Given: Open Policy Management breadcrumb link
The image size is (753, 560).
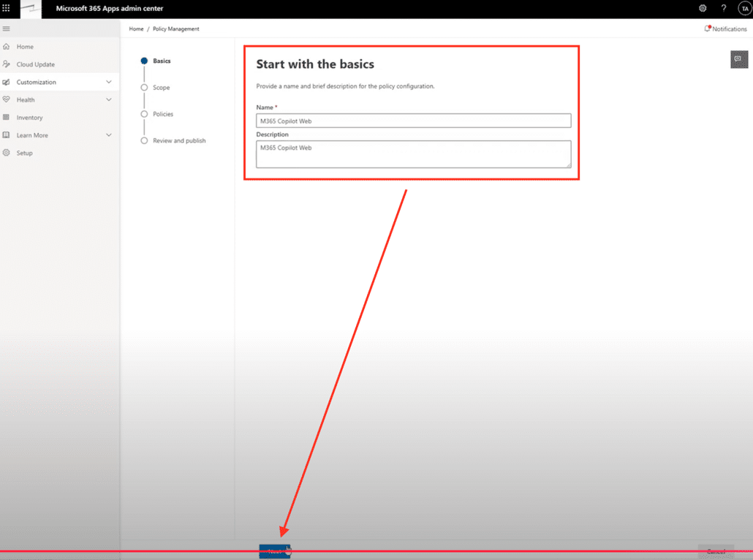Looking at the screenshot, I should [175, 29].
